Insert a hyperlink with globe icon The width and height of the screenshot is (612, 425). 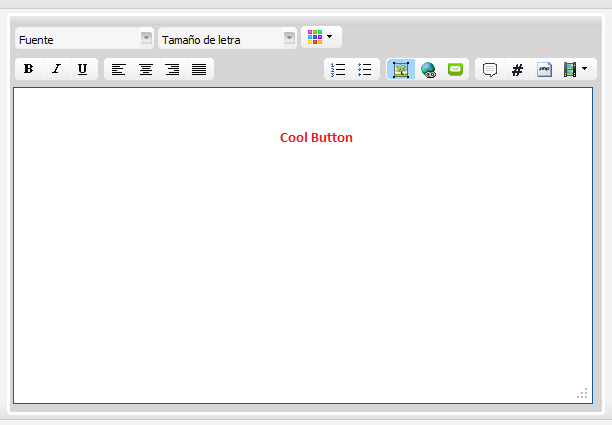click(428, 70)
